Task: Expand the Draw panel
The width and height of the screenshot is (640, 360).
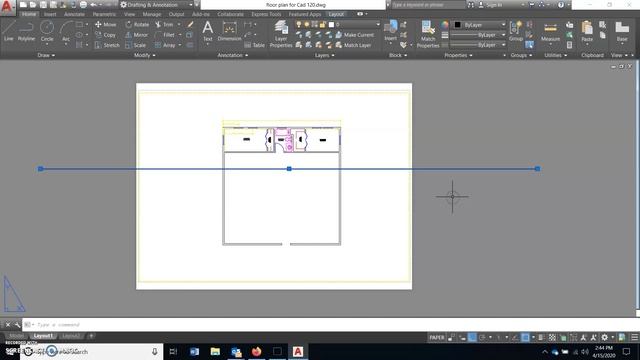Action: (46, 55)
